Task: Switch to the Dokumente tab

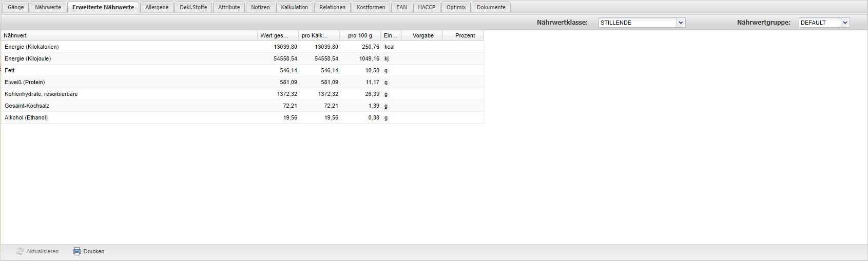Action: coord(491,7)
